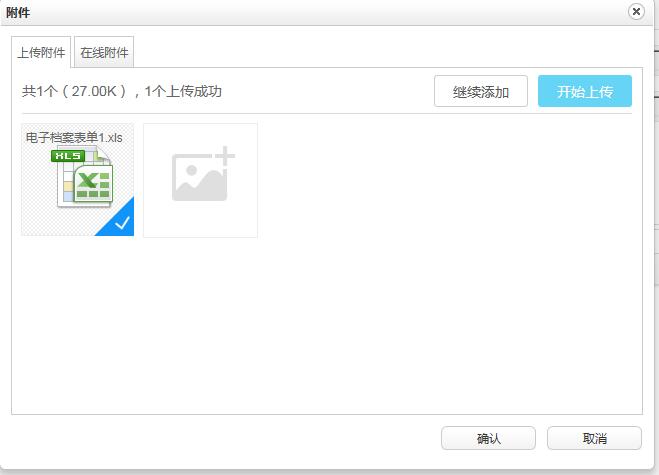Click the 附件 dialog title
This screenshot has height=475, width=659.
(18, 12)
